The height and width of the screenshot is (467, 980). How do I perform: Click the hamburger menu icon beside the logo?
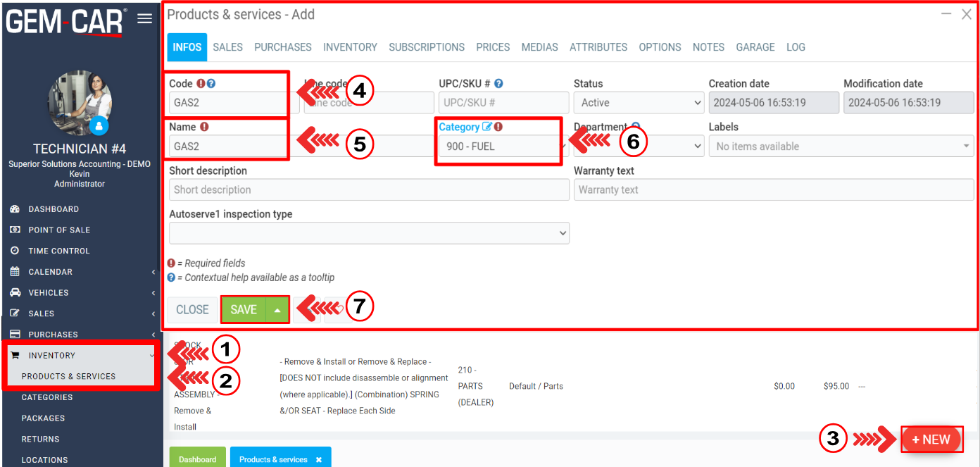coord(144,19)
